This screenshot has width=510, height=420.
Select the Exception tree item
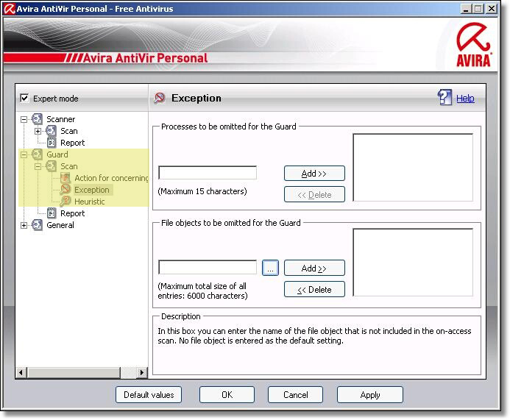(x=92, y=190)
